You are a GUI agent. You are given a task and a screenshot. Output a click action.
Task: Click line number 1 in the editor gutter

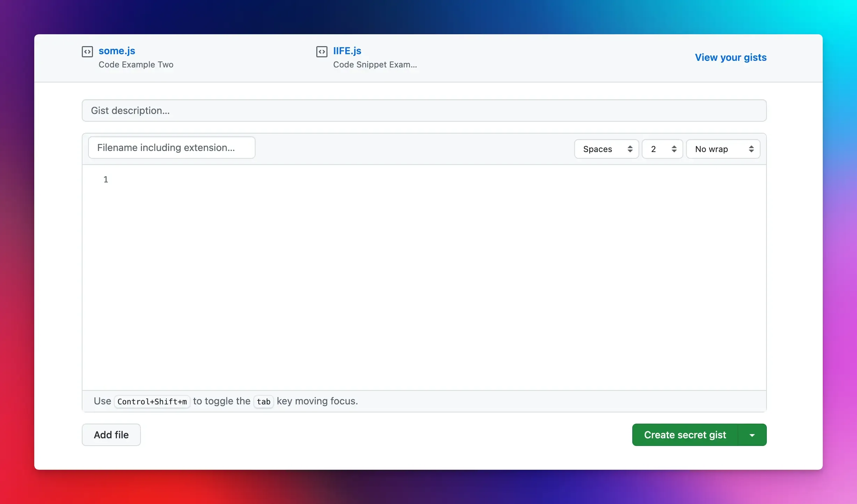pos(106,179)
